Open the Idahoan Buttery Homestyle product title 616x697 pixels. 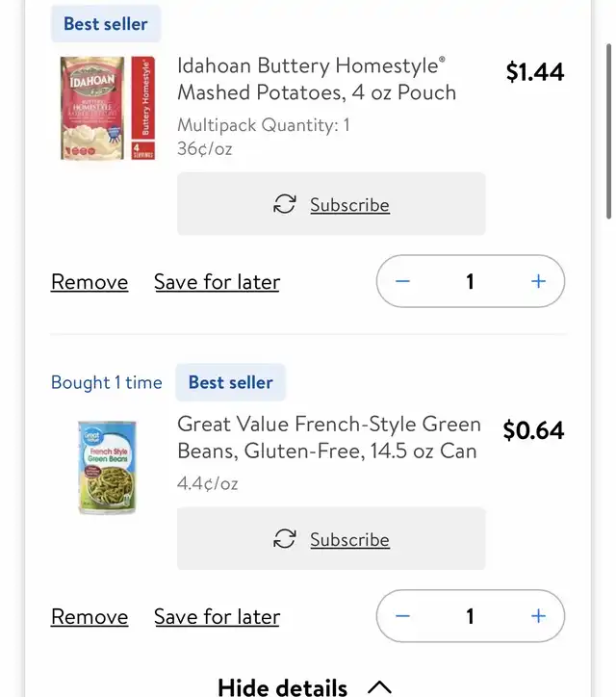coord(317,79)
